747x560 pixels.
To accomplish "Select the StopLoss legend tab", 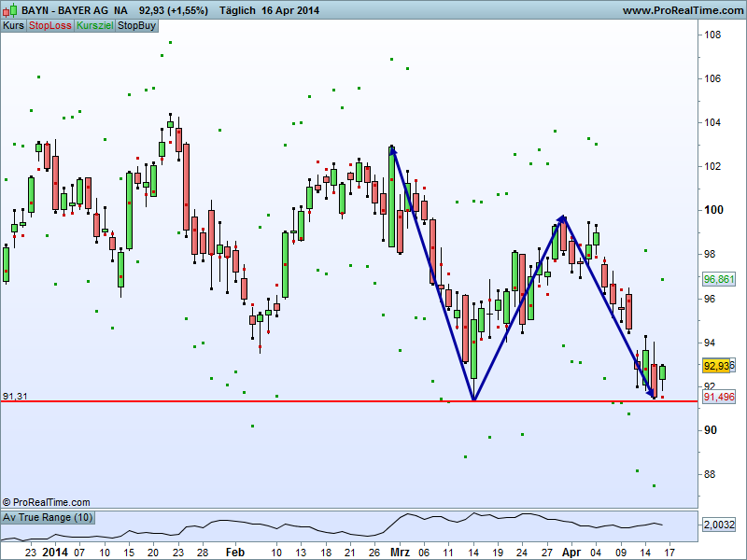I will point(50,26).
